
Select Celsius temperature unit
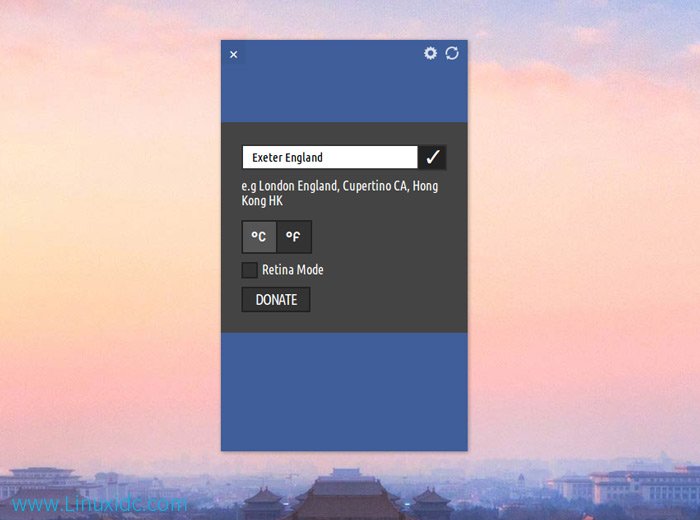259,237
